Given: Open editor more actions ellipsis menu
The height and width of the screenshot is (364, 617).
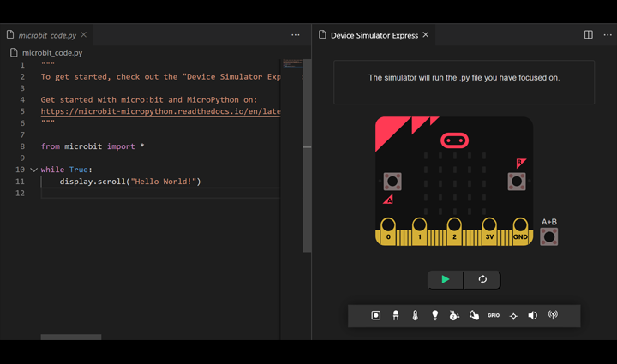Looking at the screenshot, I should [x=296, y=35].
